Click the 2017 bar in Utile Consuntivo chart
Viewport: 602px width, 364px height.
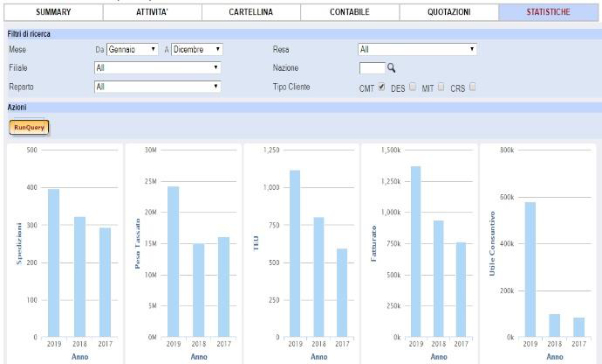[x=579, y=327]
